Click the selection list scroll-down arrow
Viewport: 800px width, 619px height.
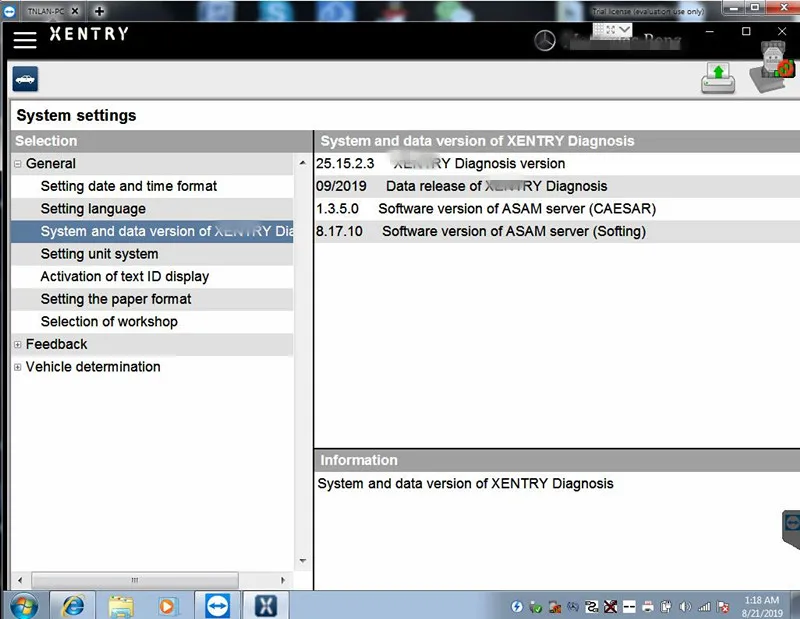coord(303,561)
